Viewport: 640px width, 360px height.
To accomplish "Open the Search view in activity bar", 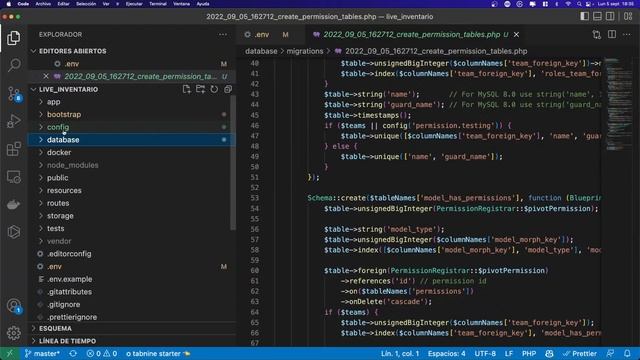I will point(14,65).
